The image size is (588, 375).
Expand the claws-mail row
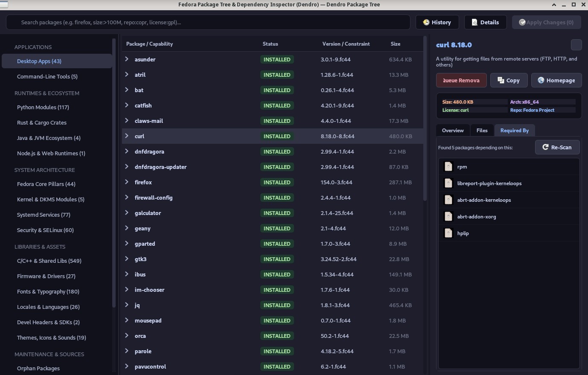tap(127, 121)
